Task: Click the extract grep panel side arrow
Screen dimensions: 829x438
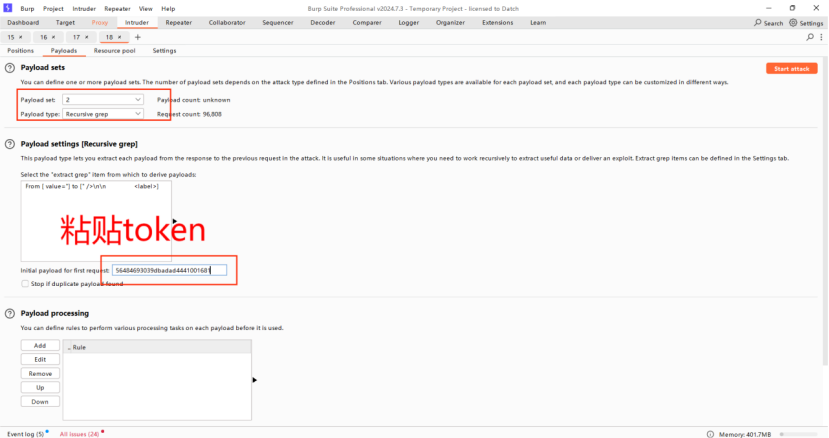Action: pyautogui.click(x=174, y=221)
